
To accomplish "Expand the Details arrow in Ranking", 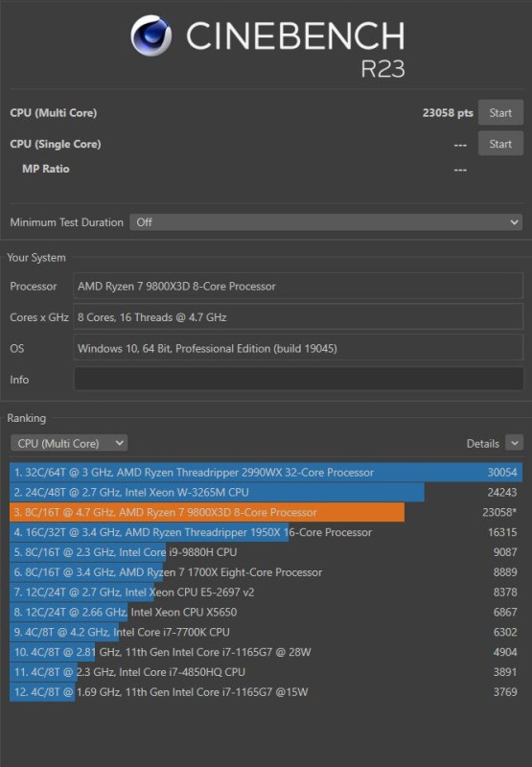I will pyautogui.click(x=514, y=443).
